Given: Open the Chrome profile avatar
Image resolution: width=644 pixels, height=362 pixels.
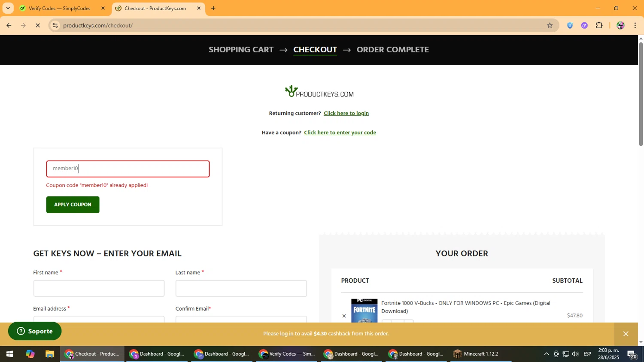Looking at the screenshot, I should pyautogui.click(x=620, y=25).
